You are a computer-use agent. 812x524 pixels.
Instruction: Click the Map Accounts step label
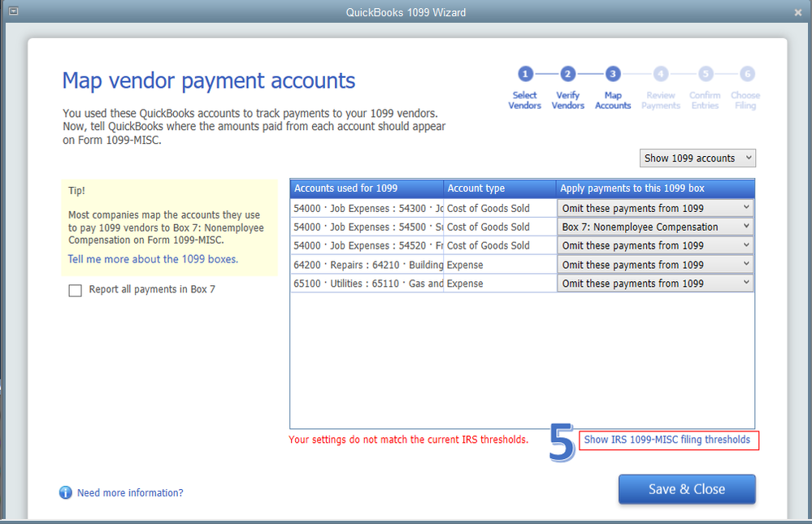click(613, 101)
